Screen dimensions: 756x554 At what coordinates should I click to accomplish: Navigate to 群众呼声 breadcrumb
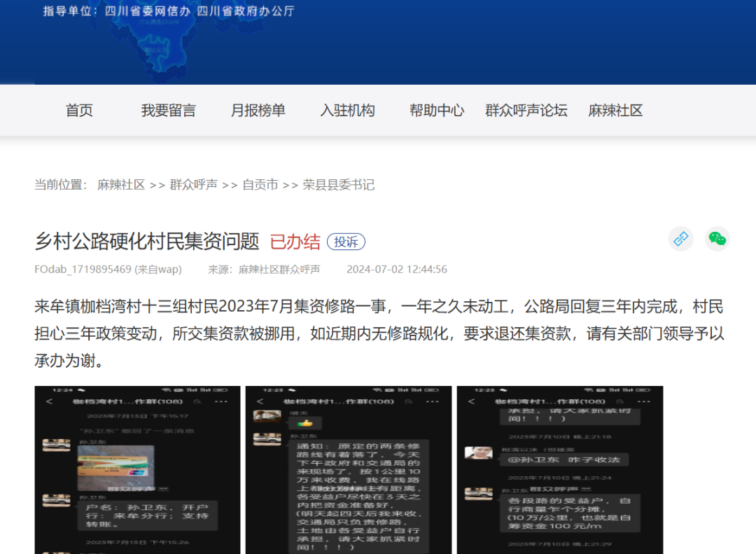click(x=194, y=185)
